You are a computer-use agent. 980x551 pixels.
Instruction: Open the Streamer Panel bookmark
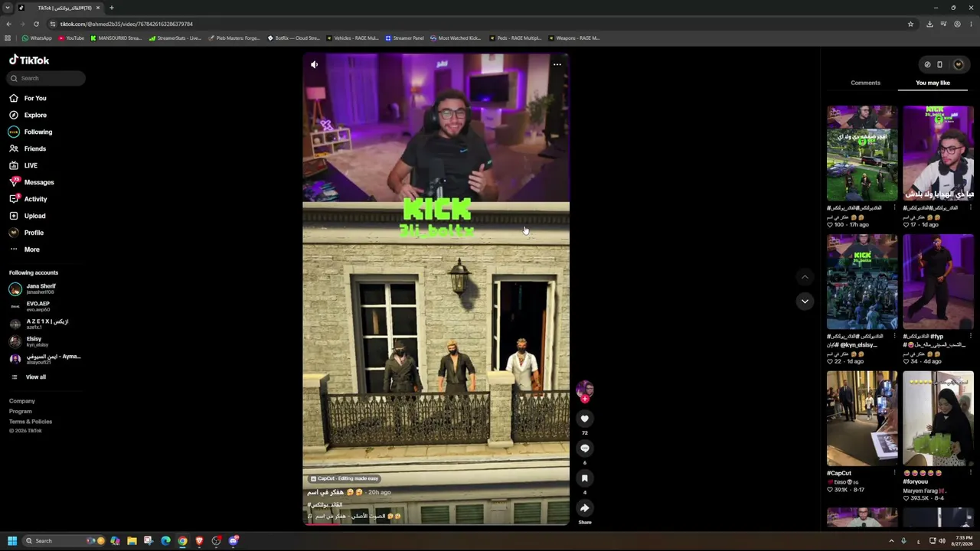coord(404,38)
